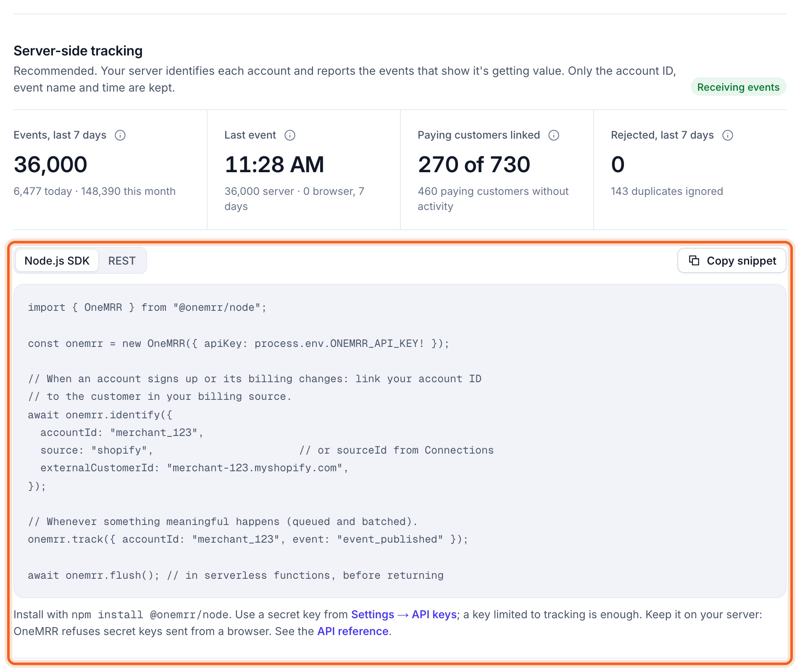
Task: Show info for Rejected, last 7 days
Action: (x=728, y=135)
